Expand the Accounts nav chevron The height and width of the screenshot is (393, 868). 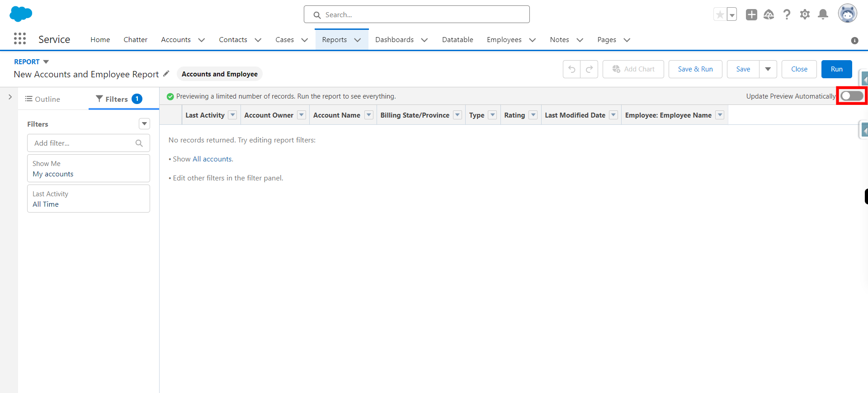click(202, 40)
